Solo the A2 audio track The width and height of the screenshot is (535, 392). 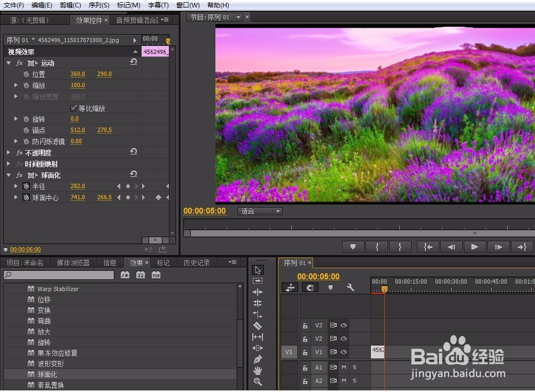click(355, 380)
